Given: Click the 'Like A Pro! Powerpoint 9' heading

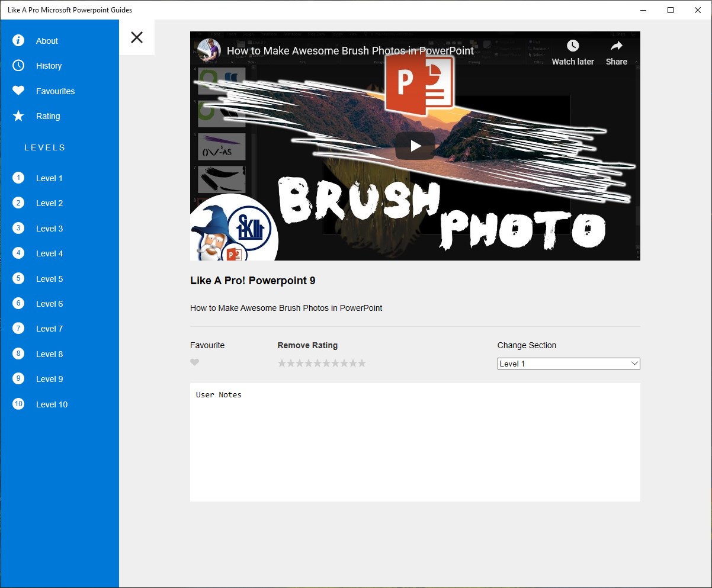Looking at the screenshot, I should click(x=252, y=281).
